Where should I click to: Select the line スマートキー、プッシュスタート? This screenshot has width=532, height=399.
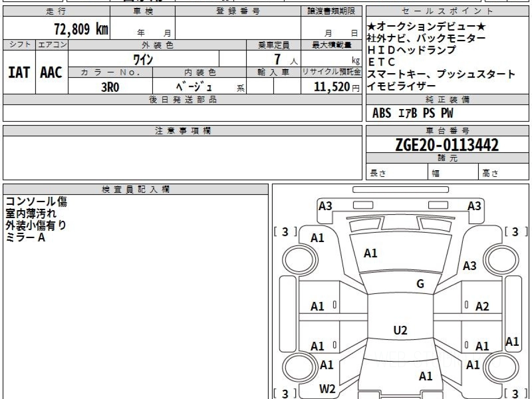point(442,74)
